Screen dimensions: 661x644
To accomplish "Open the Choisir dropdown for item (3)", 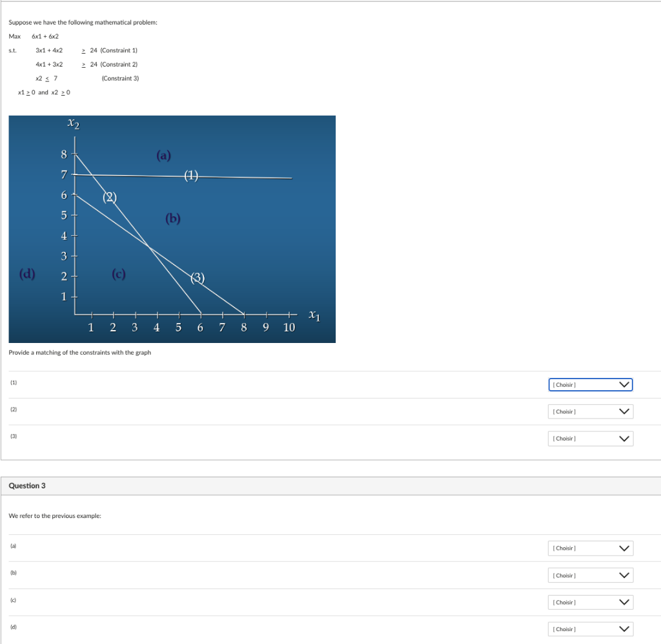I will (590, 439).
